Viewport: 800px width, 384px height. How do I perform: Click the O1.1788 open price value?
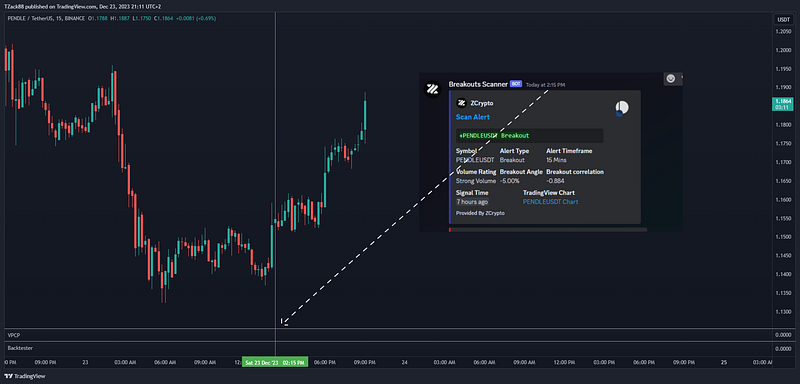pyautogui.click(x=97, y=18)
